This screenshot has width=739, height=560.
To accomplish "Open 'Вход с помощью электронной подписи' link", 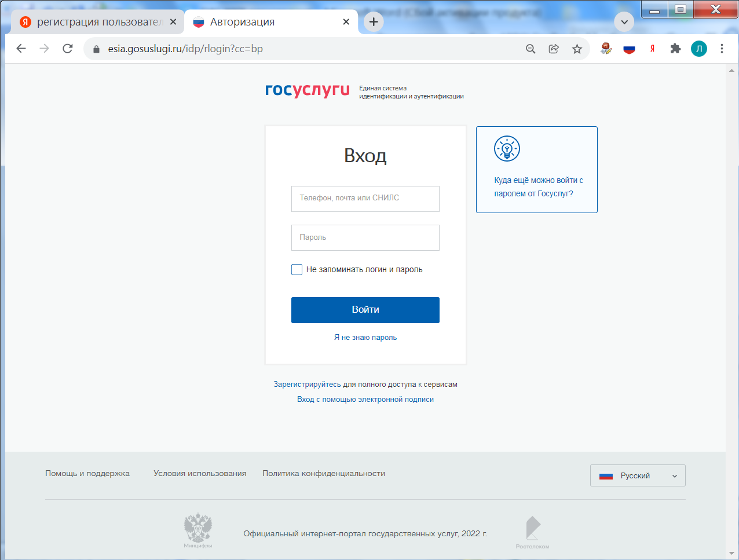I will (365, 400).
